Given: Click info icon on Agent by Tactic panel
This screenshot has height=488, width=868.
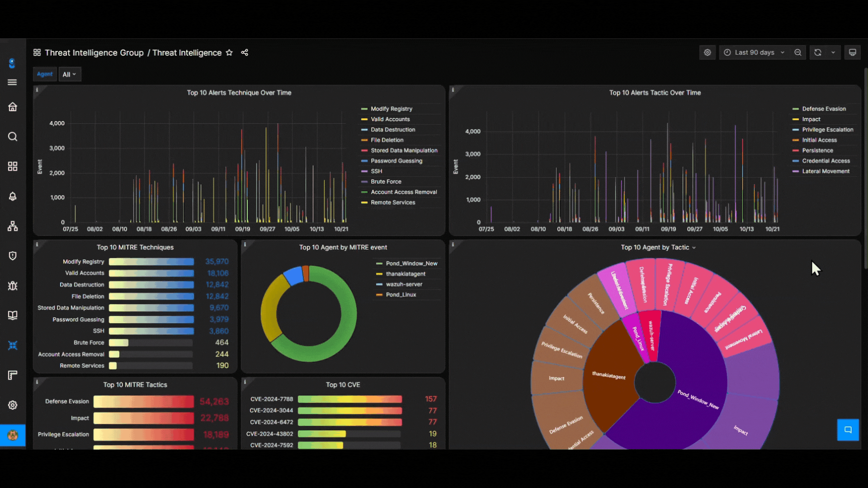Looking at the screenshot, I should coord(453,244).
